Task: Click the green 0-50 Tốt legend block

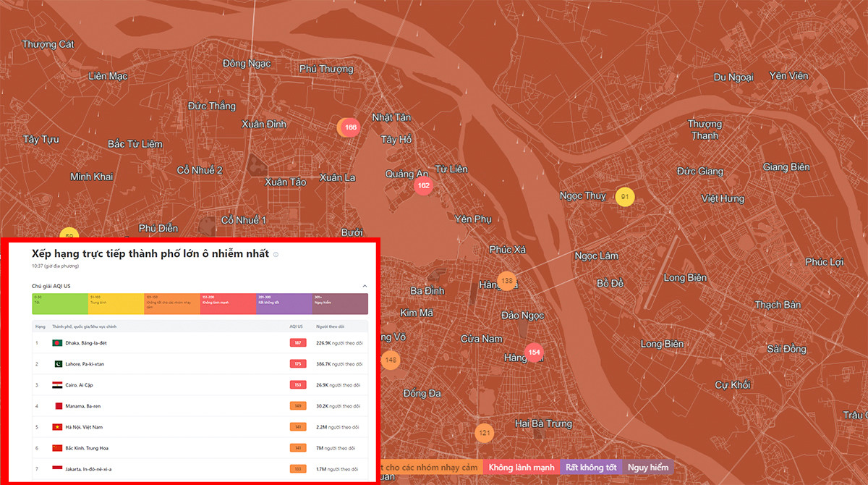Action: click(59, 303)
